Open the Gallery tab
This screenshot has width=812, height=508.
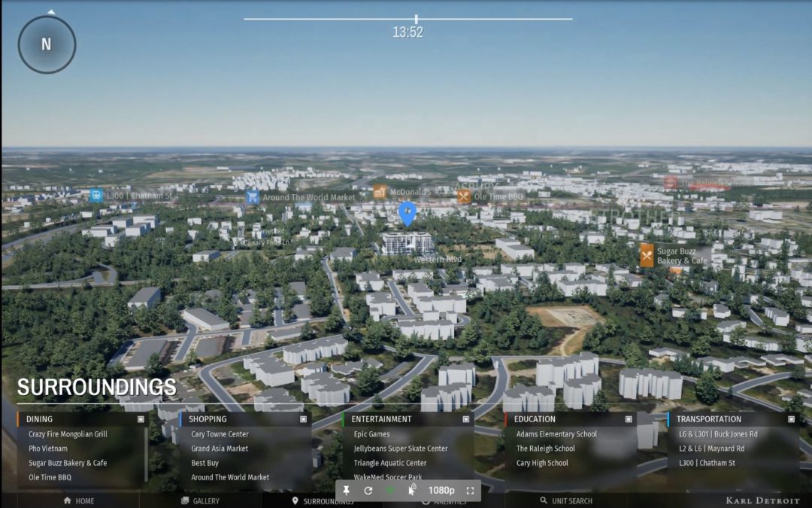[200, 500]
